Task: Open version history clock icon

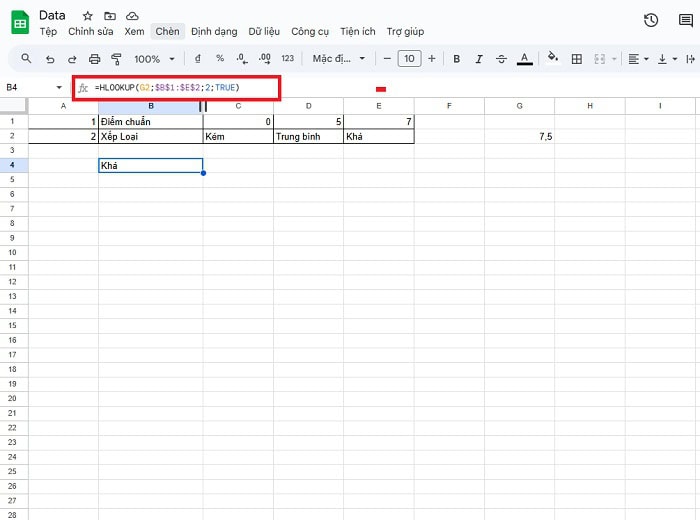Action: pos(651,20)
